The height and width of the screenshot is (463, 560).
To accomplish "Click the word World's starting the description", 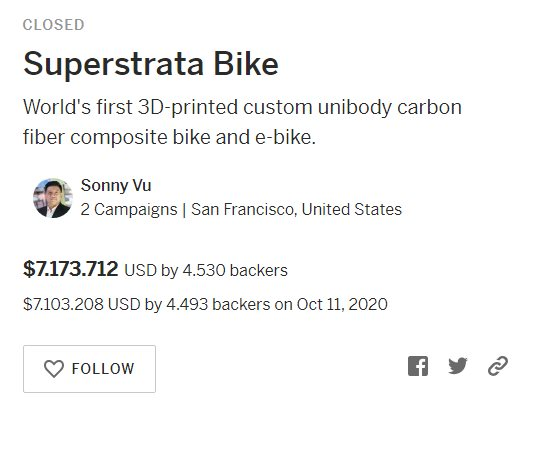I will point(57,107).
